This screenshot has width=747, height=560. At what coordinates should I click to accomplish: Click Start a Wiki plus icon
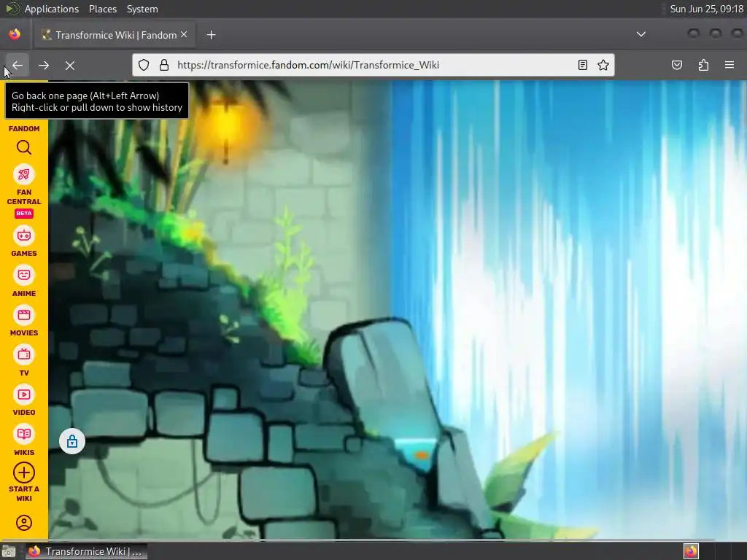tap(24, 472)
